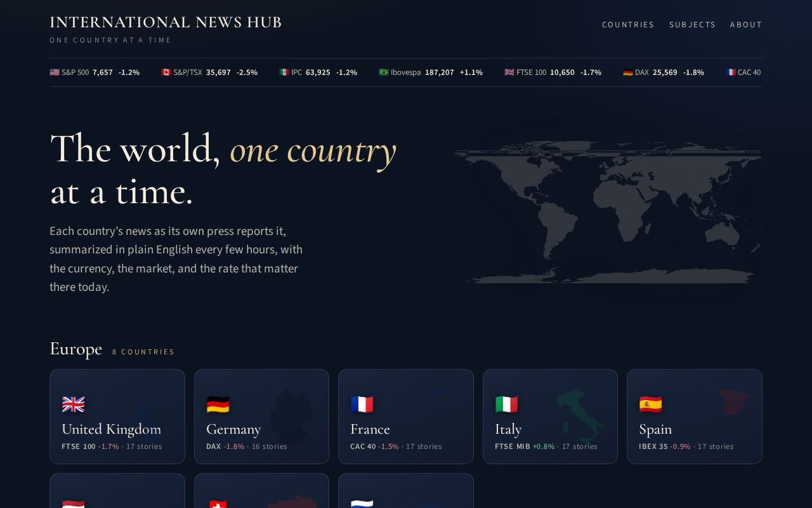This screenshot has height=508, width=812.
Task: Open the United Kingdom country card title
Action: click(111, 429)
